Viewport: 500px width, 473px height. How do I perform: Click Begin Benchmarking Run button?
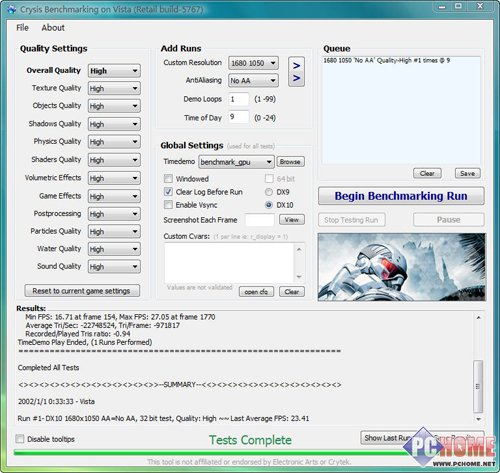pos(401,196)
